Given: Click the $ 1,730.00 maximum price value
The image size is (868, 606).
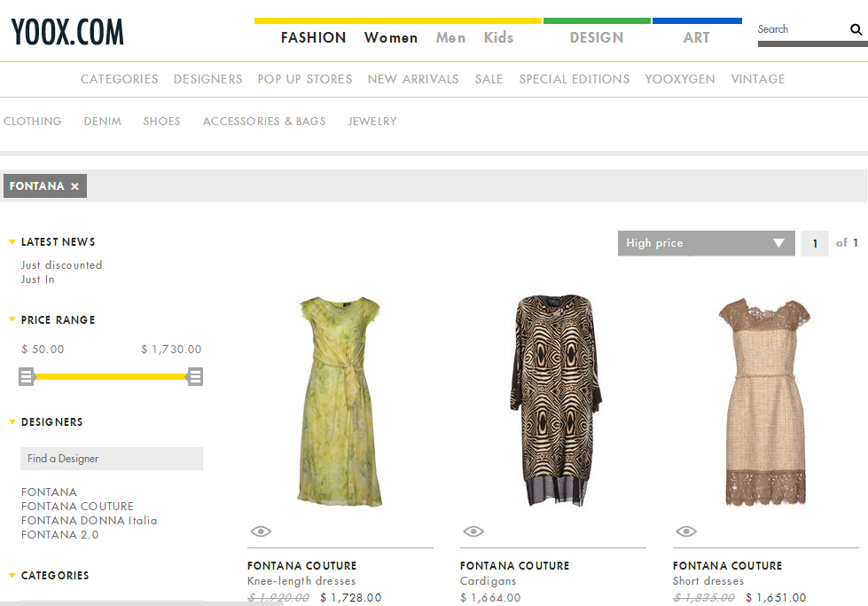Looking at the screenshot, I should 171,350.
